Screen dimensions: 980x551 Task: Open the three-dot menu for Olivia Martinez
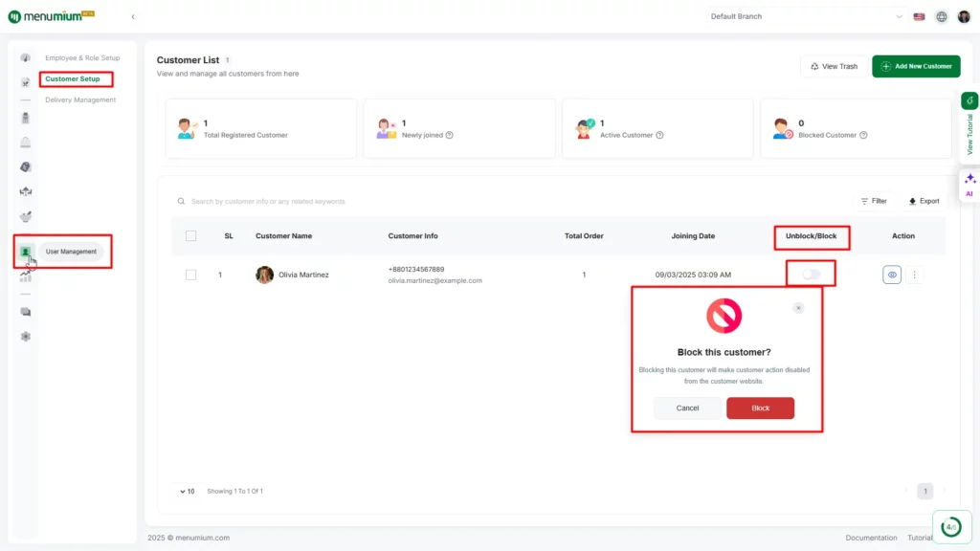[x=914, y=275]
